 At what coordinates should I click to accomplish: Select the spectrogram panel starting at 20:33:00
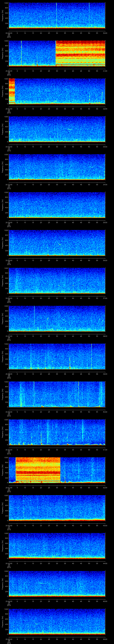pyautogui.click(x=57, y=167)
